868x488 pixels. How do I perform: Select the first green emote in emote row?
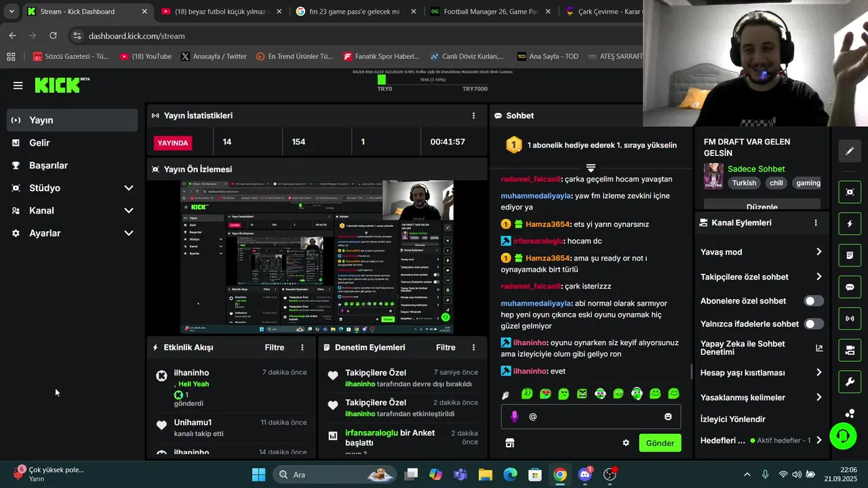pyautogui.click(x=527, y=394)
